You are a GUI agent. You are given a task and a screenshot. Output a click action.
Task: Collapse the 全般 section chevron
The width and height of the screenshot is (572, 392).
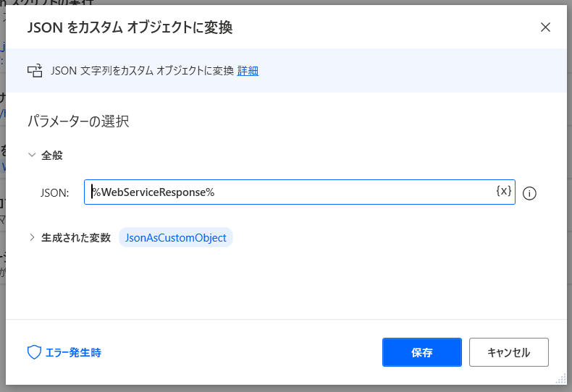32,155
